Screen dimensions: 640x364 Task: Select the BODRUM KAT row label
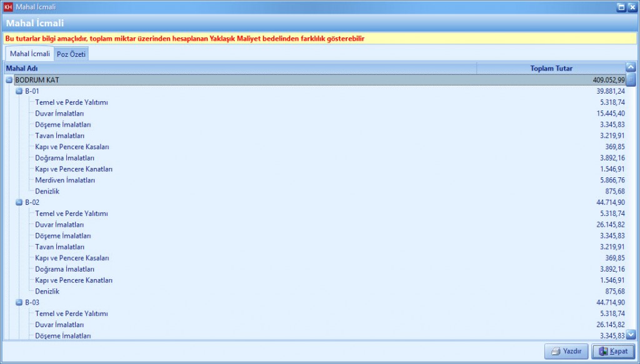(x=37, y=80)
